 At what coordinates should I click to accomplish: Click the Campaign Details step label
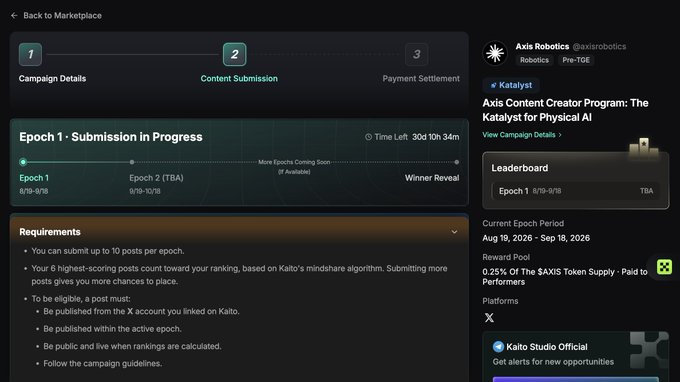52,78
